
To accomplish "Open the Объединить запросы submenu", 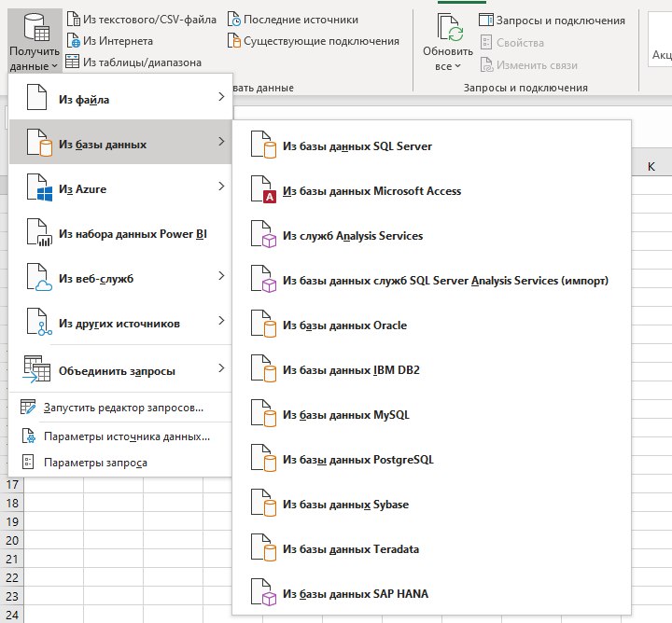I will click(x=120, y=368).
